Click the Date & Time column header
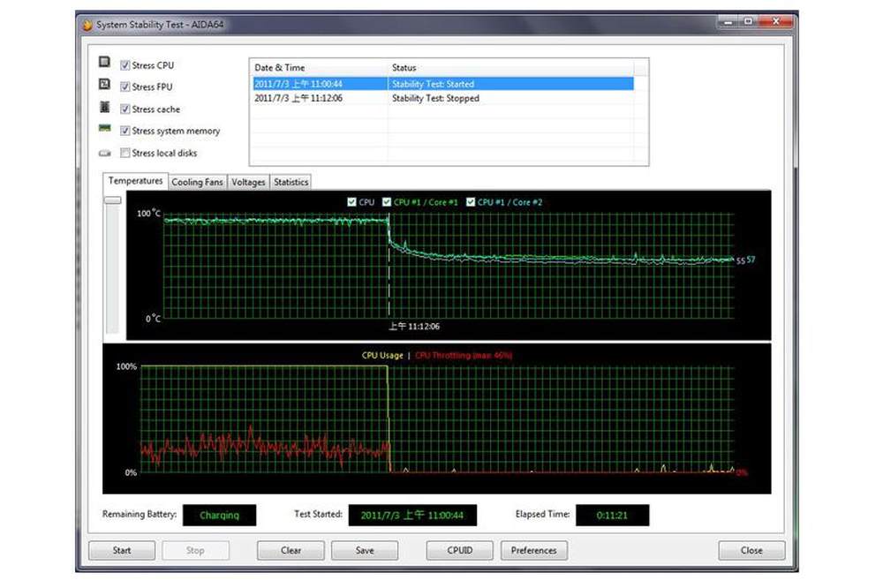 (x=320, y=68)
